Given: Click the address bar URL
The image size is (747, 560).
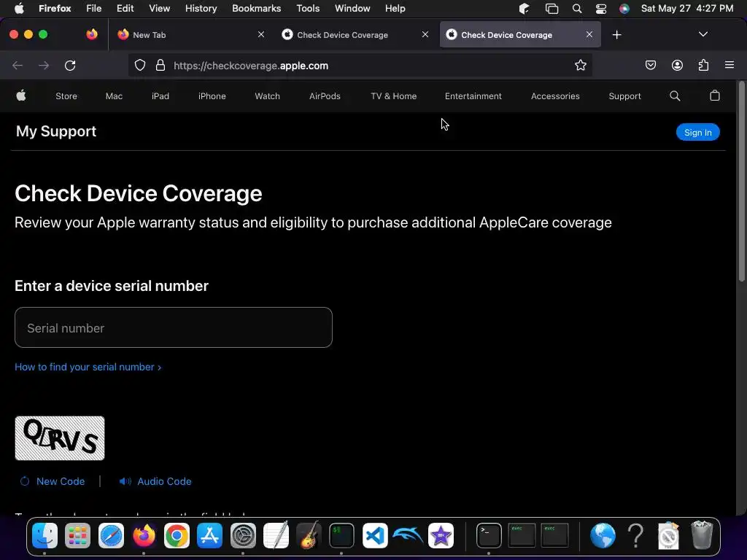Looking at the screenshot, I should coord(251,66).
